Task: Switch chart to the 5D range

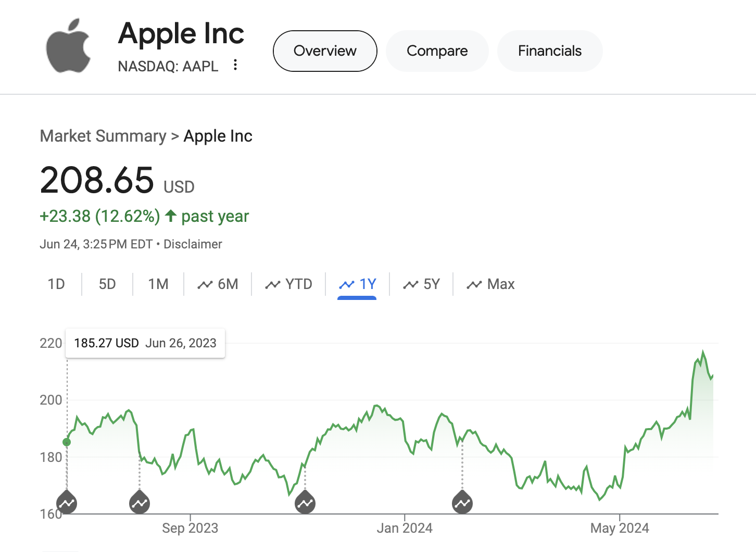Action: pyautogui.click(x=107, y=284)
